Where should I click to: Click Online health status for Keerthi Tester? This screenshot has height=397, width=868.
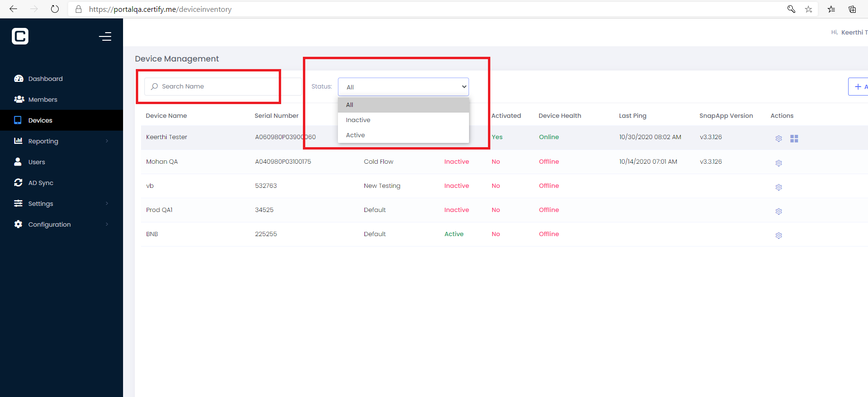(x=549, y=137)
